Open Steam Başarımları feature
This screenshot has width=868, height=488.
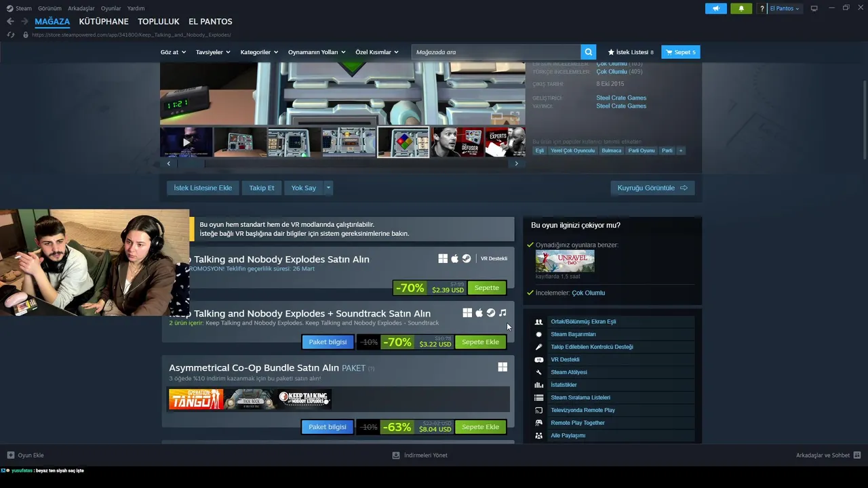tap(573, 334)
